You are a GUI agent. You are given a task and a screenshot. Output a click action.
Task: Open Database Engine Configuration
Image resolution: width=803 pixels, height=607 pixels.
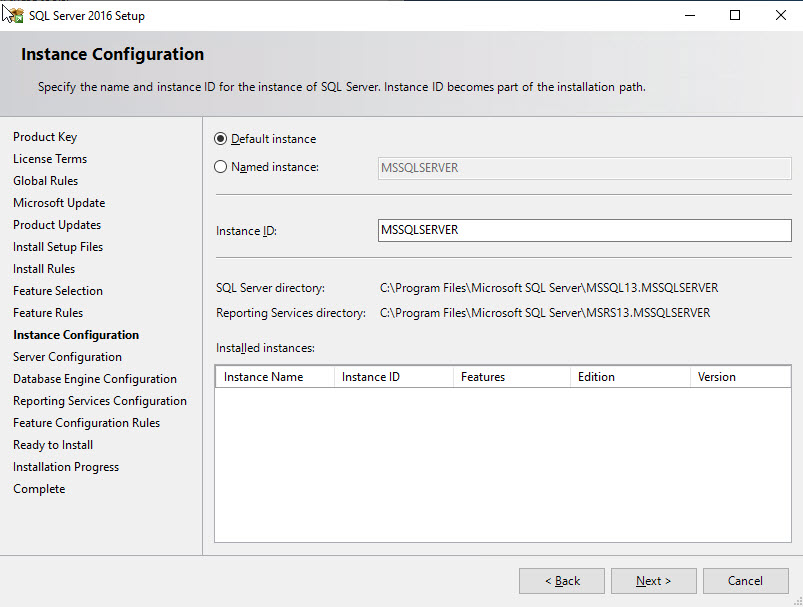click(94, 378)
